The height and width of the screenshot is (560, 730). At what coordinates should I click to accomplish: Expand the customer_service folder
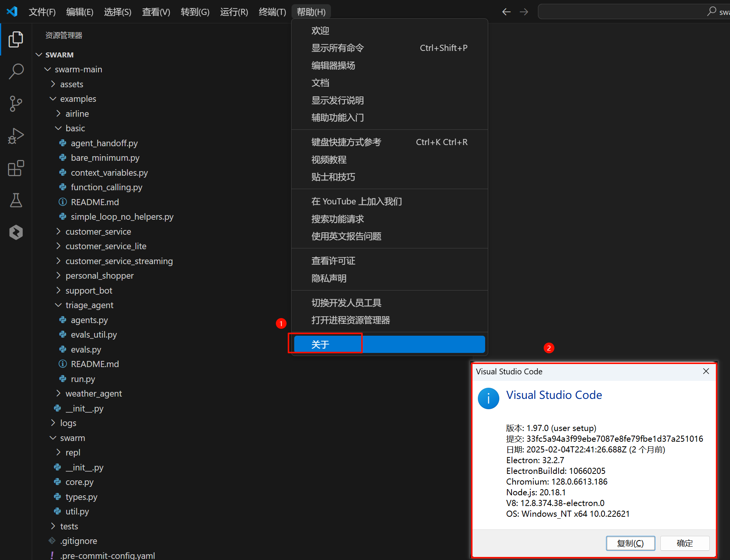[x=98, y=232]
